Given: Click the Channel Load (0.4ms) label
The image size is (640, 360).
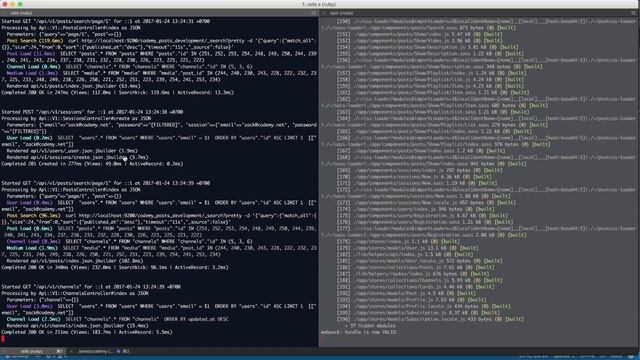Looking at the screenshot, I should pos(33,67).
